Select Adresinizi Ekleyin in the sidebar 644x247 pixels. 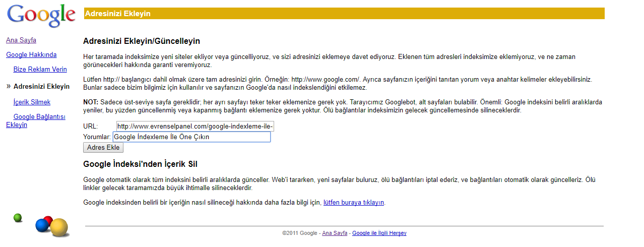pos(42,86)
